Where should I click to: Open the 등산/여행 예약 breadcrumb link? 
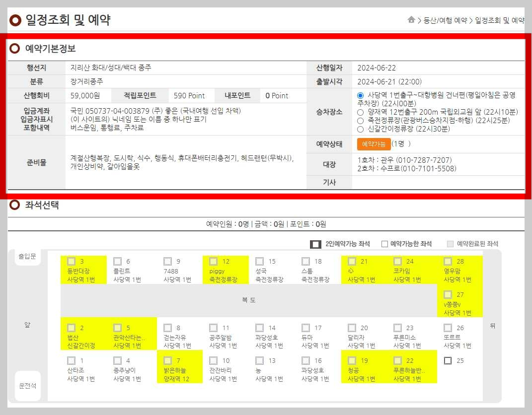pyautogui.click(x=445, y=20)
